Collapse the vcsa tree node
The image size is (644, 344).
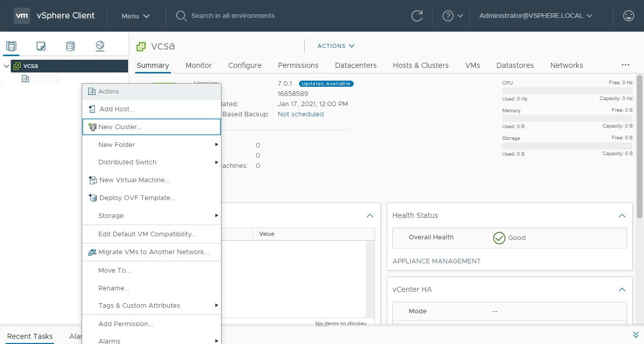[6, 66]
